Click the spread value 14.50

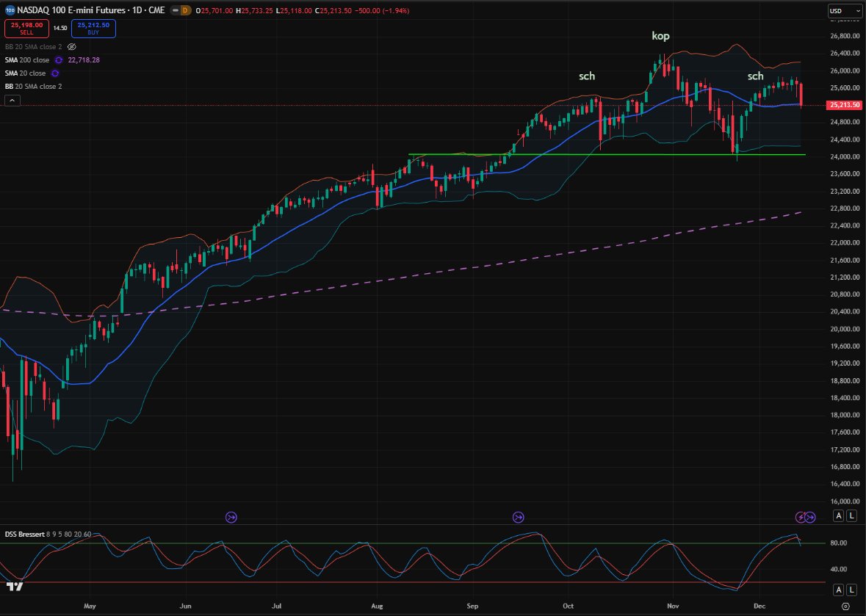click(x=60, y=28)
